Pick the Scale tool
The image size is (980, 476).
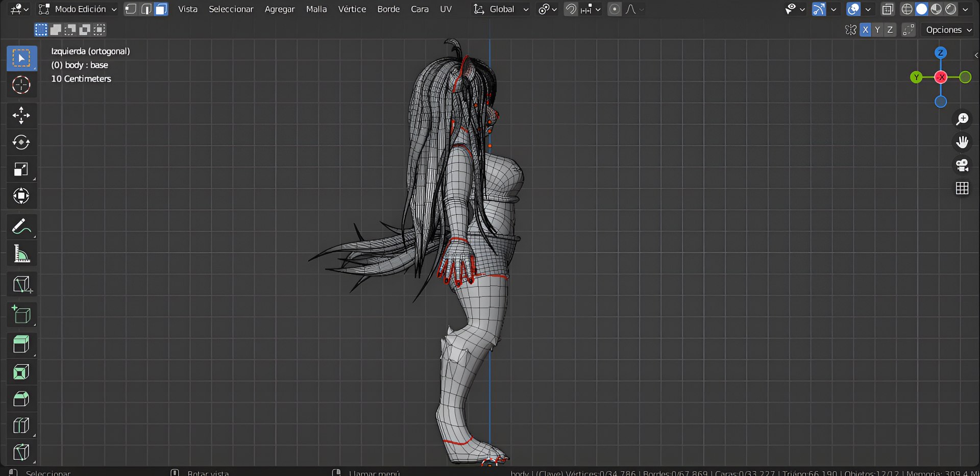point(21,169)
